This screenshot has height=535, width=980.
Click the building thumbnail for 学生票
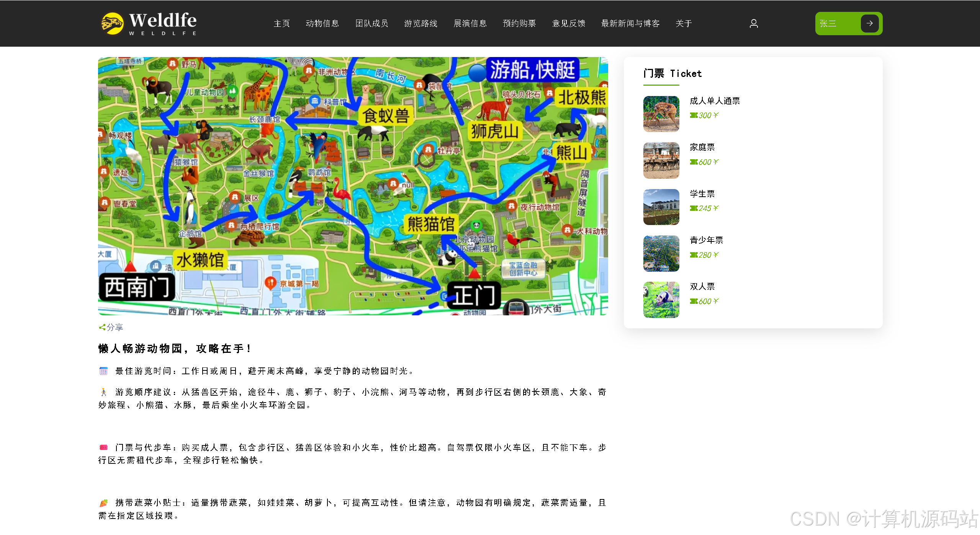(661, 207)
